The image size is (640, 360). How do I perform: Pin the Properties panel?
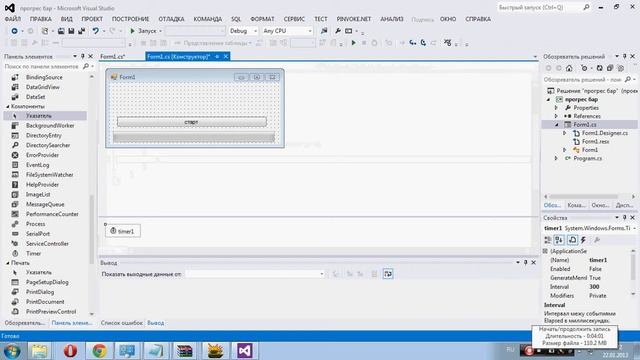[624, 218]
